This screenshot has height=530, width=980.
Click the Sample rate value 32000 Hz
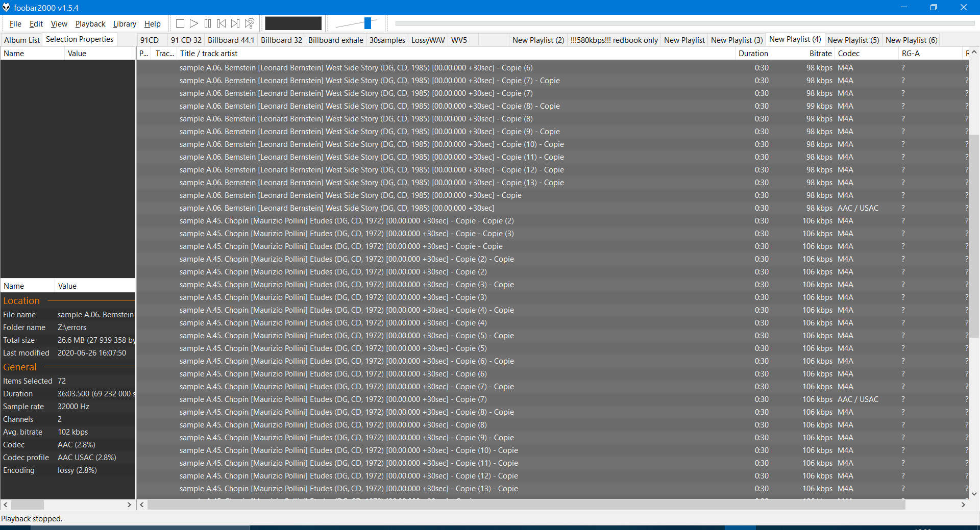[x=73, y=407]
